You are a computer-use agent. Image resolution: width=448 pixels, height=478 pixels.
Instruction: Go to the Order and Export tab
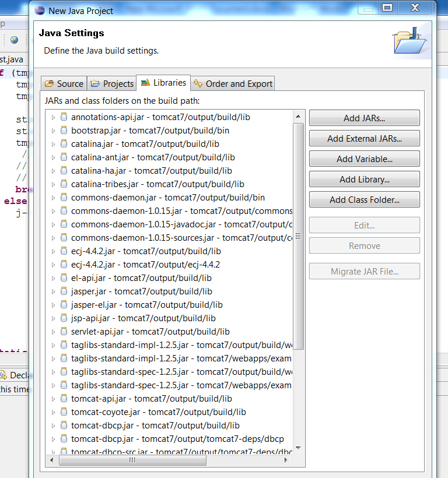pos(233,84)
